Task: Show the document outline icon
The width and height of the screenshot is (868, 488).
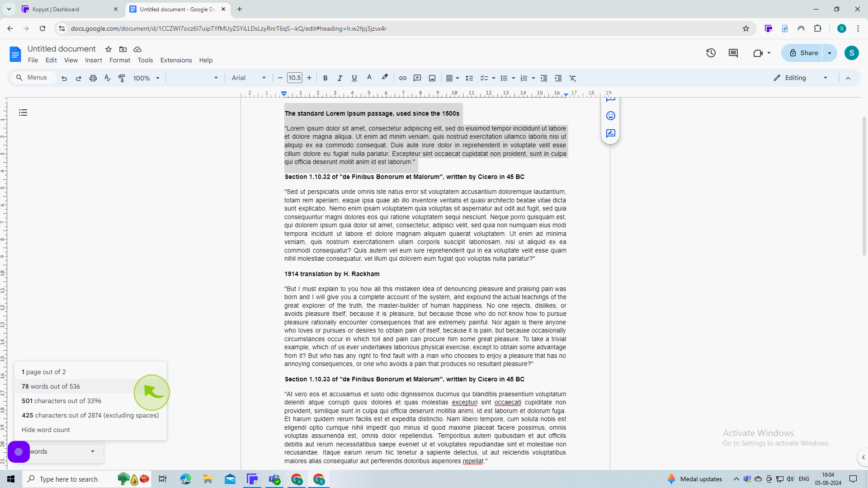Action: coord(23,113)
